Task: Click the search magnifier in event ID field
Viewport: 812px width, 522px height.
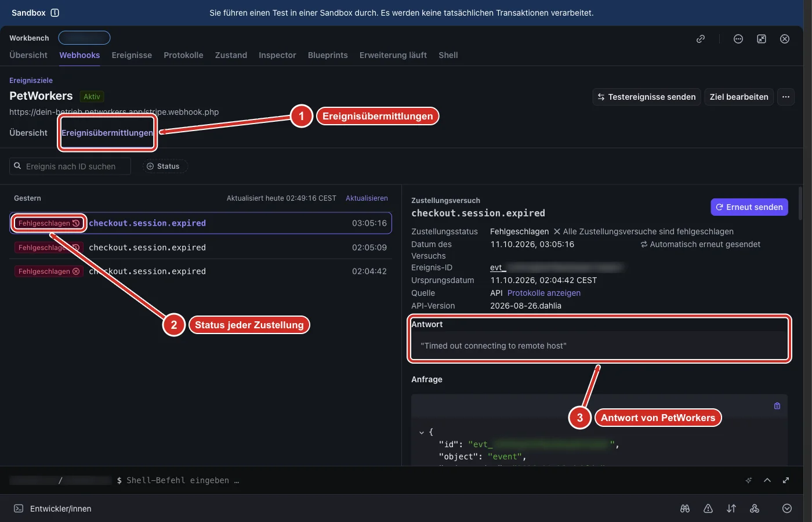Action: [x=17, y=166]
